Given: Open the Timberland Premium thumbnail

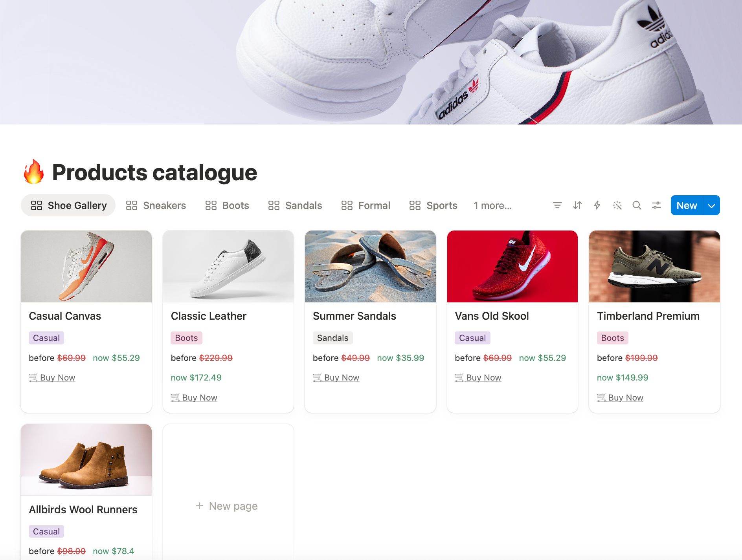Looking at the screenshot, I should [x=654, y=266].
